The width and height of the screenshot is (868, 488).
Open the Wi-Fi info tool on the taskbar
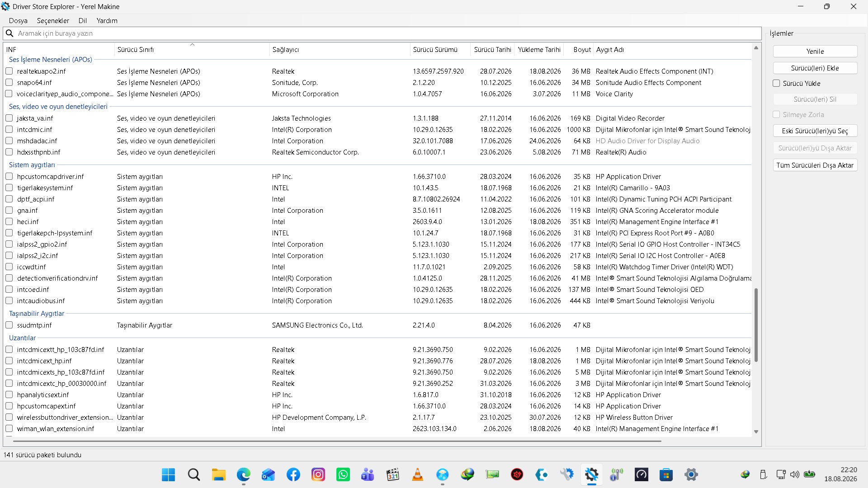pos(617,474)
